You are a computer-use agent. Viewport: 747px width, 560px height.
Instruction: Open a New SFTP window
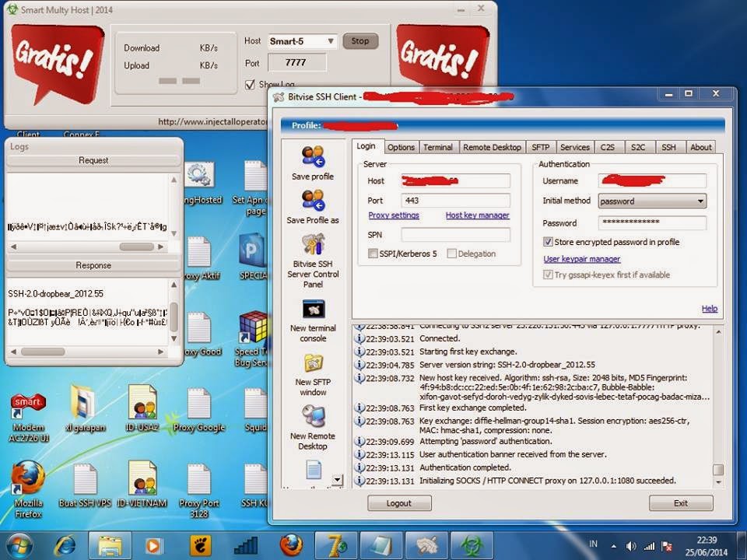pos(314,363)
